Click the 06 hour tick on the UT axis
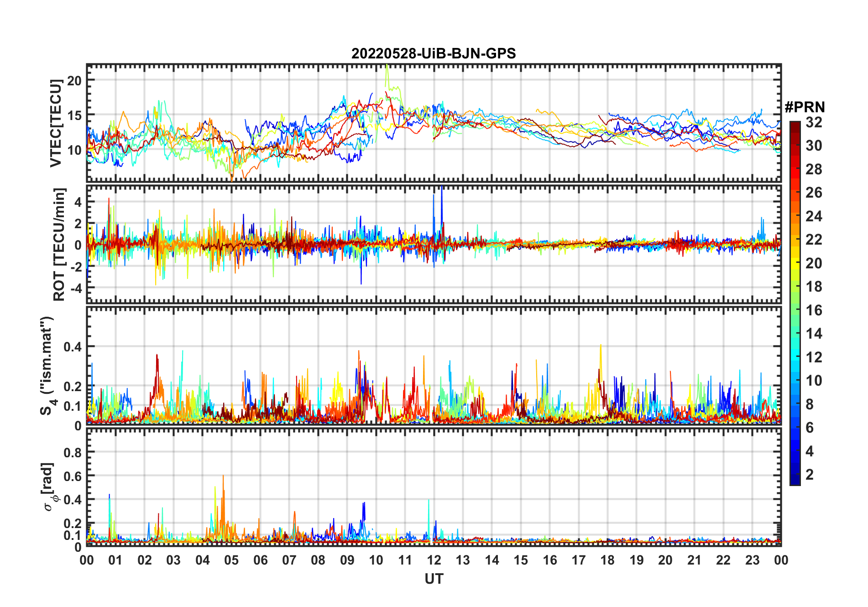The width and height of the screenshot is (868, 607). [260, 560]
